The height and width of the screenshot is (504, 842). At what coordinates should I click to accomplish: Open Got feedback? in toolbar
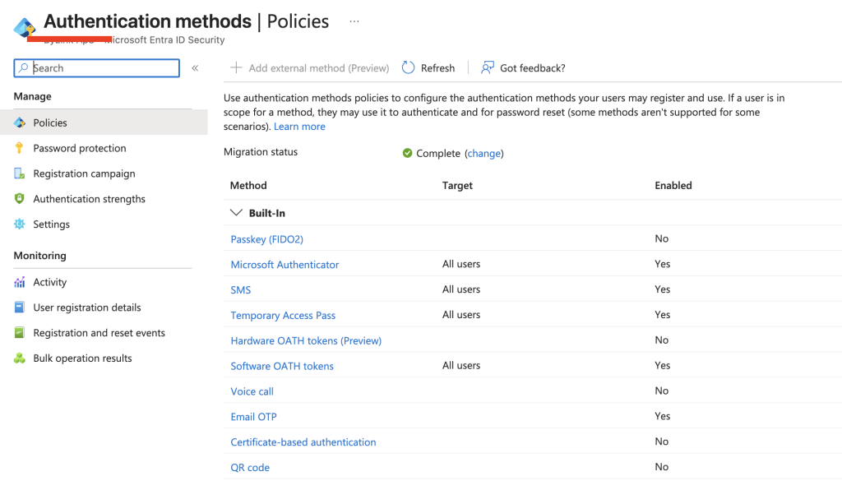coord(524,68)
